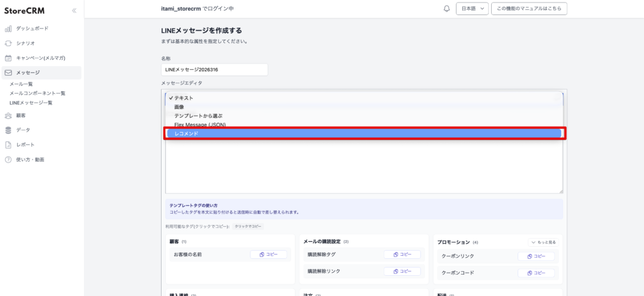This screenshot has height=296, width=644.
Task: Open 使い方・動画 help page
Action: pos(30,159)
